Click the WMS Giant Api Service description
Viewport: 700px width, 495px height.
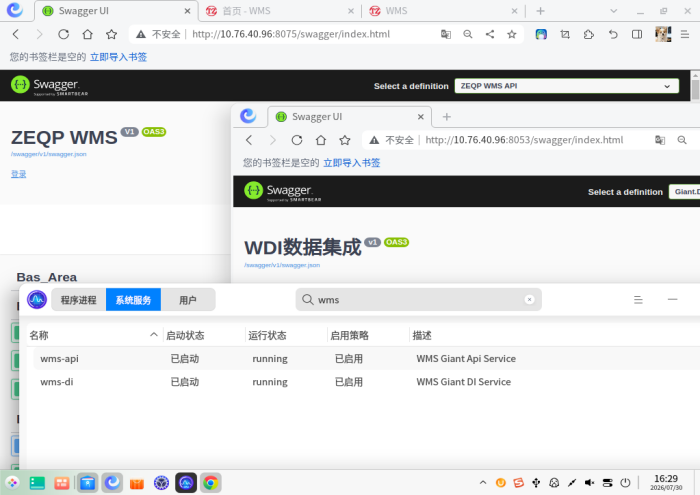pos(466,358)
